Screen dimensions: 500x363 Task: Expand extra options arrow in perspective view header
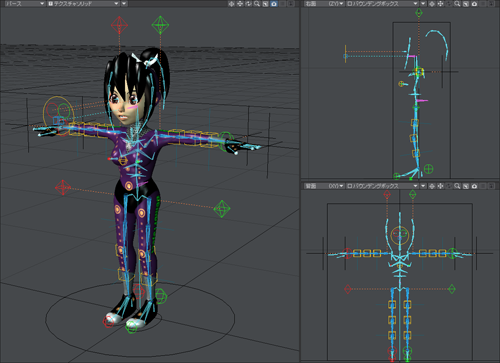pyautogui.click(x=124, y=4)
